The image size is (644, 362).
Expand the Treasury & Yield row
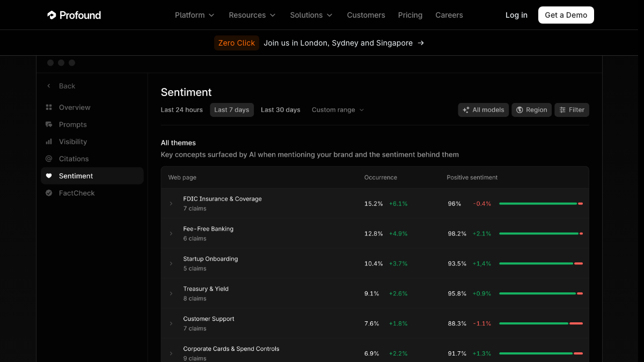click(171, 294)
